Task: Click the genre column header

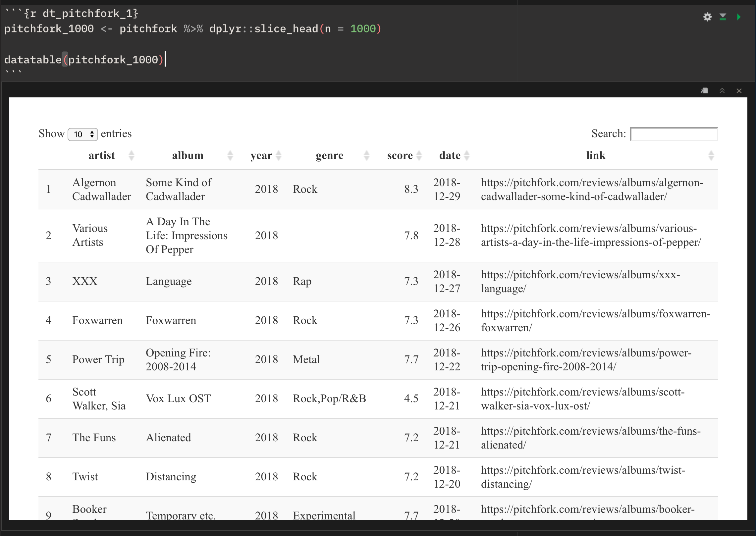Action: pyautogui.click(x=329, y=155)
